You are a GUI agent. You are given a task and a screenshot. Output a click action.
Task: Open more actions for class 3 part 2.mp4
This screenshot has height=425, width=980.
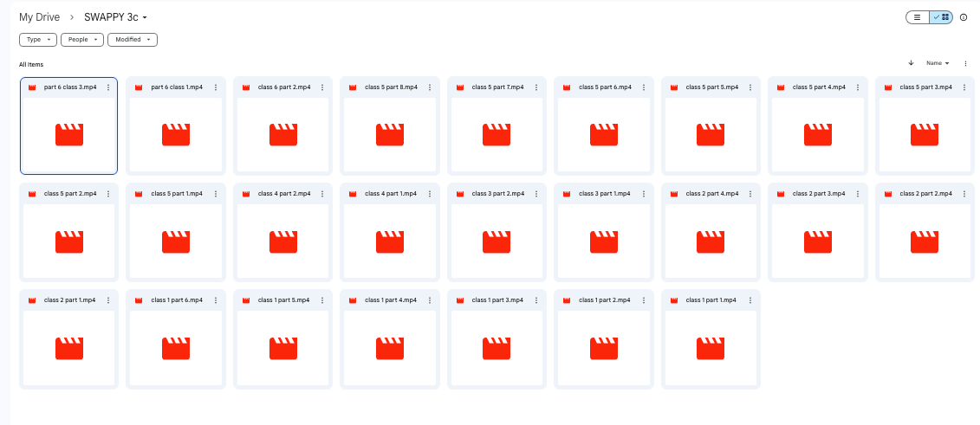(x=536, y=194)
